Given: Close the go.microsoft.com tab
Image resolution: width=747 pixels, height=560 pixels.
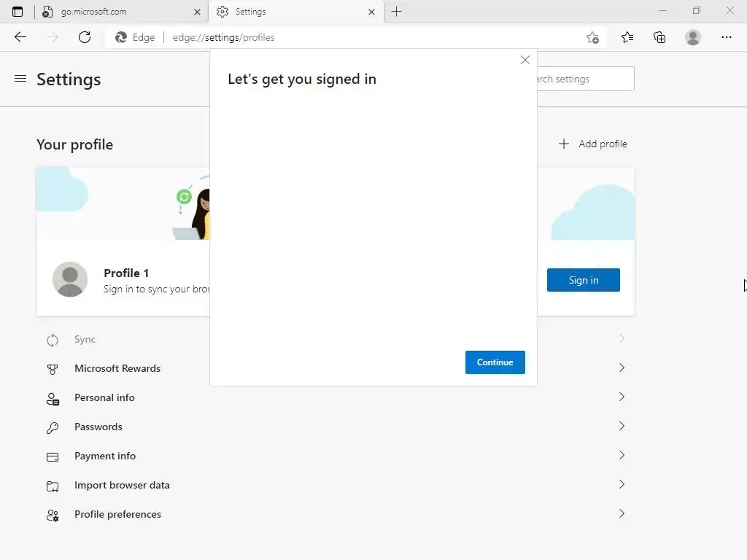Looking at the screenshot, I should pos(197,12).
